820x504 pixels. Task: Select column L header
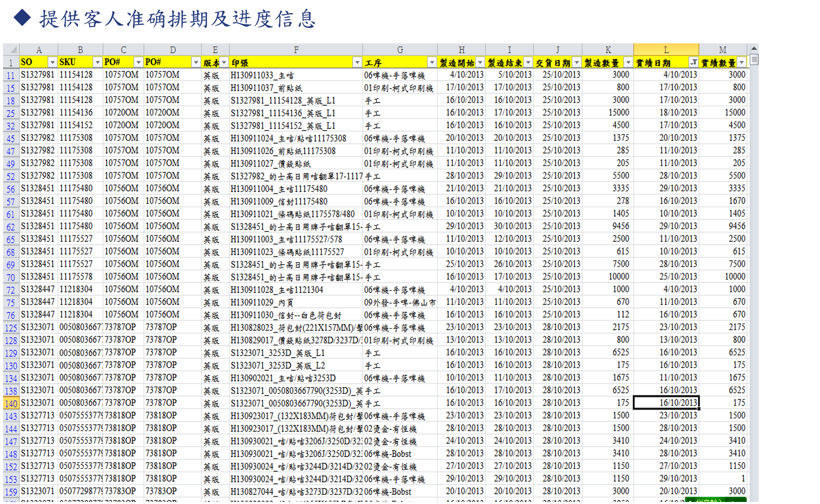click(x=666, y=50)
